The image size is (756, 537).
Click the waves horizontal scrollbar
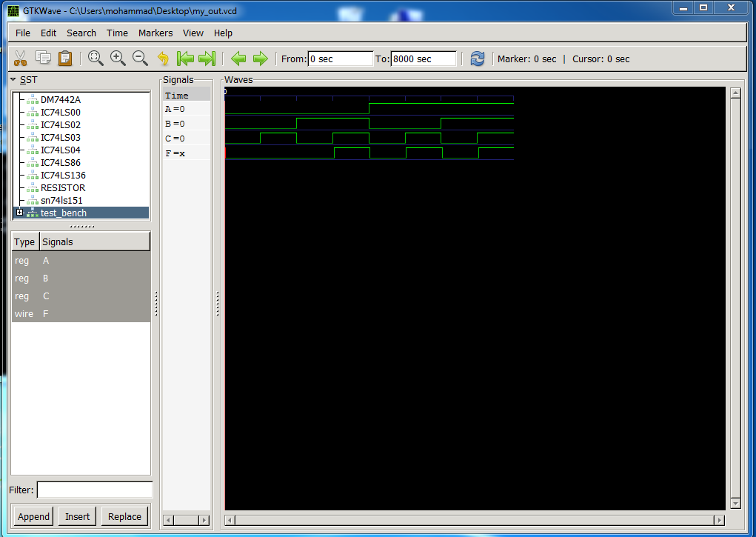[x=474, y=520]
